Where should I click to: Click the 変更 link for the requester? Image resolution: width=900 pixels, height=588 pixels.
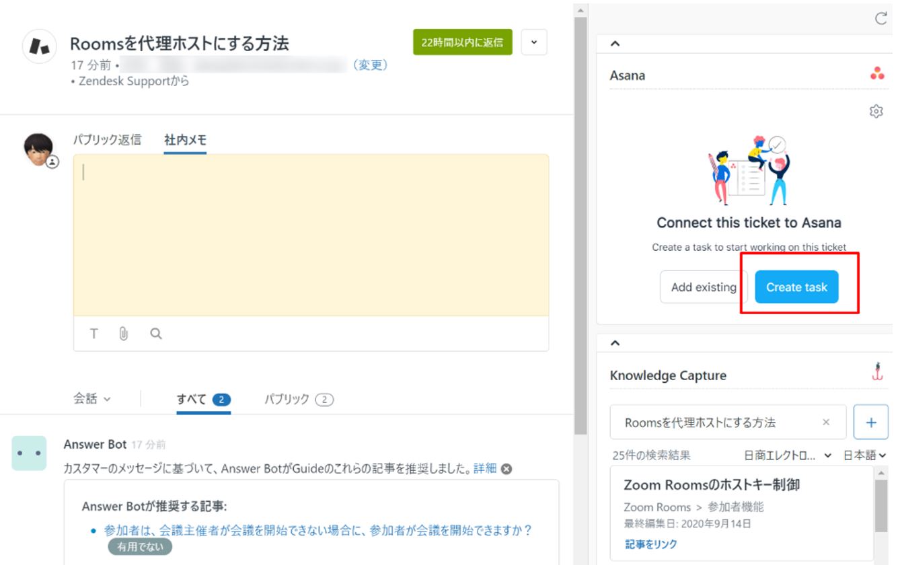(370, 65)
